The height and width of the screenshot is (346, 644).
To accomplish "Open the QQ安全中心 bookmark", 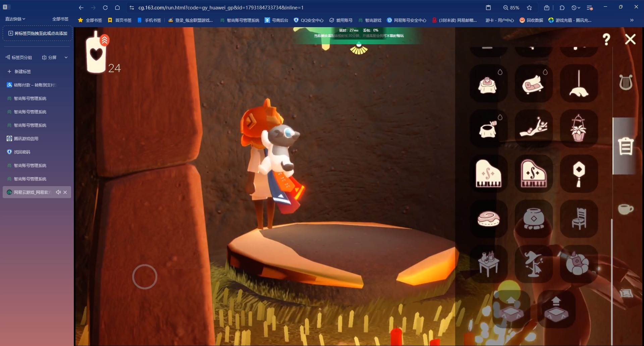I will click(309, 20).
